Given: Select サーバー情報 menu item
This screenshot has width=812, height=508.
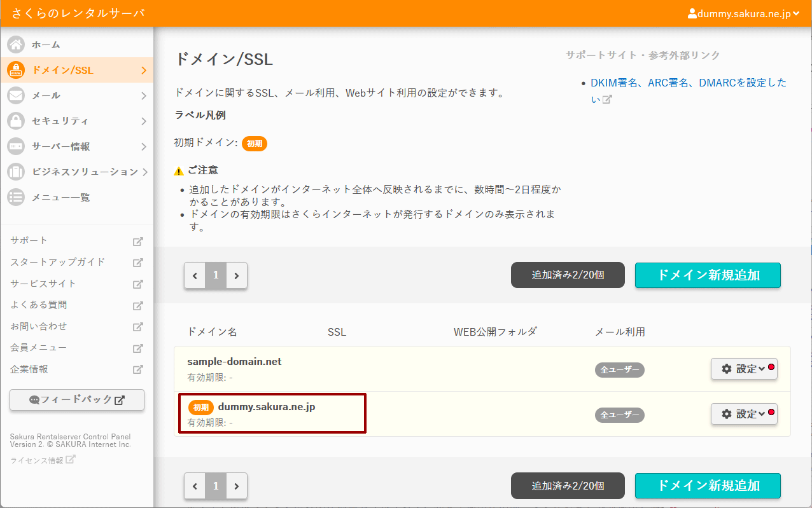Looking at the screenshot, I should click(77, 146).
